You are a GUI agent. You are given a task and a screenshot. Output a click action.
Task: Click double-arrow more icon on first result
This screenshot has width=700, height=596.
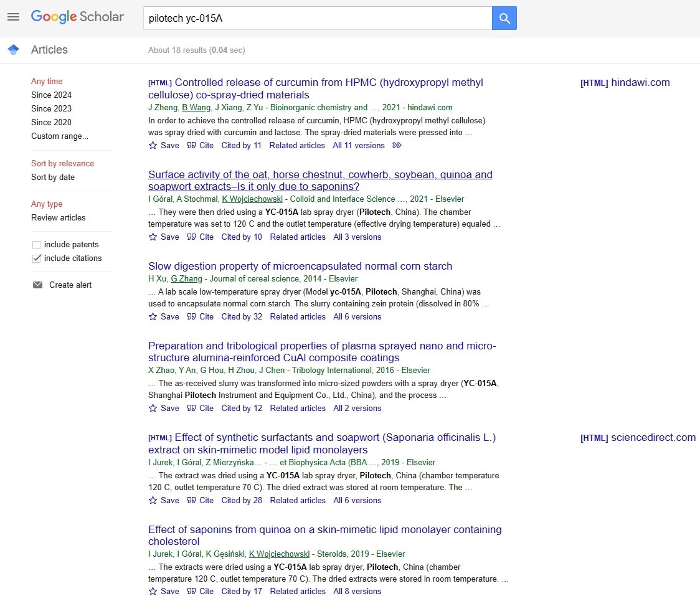397,145
